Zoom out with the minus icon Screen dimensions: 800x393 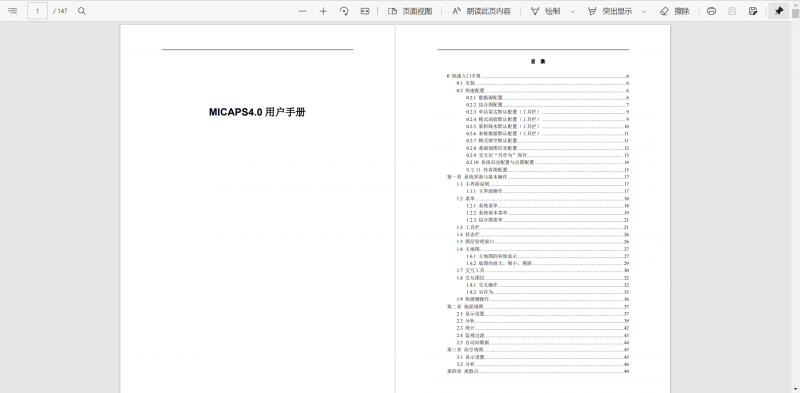click(302, 11)
